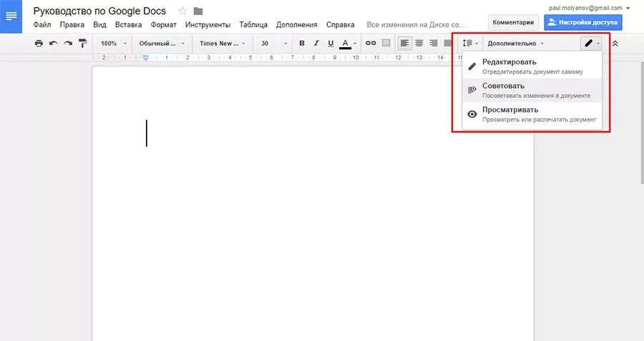Toggle underline formatting
Image resolution: width=644 pixels, height=341 pixels.
point(331,43)
